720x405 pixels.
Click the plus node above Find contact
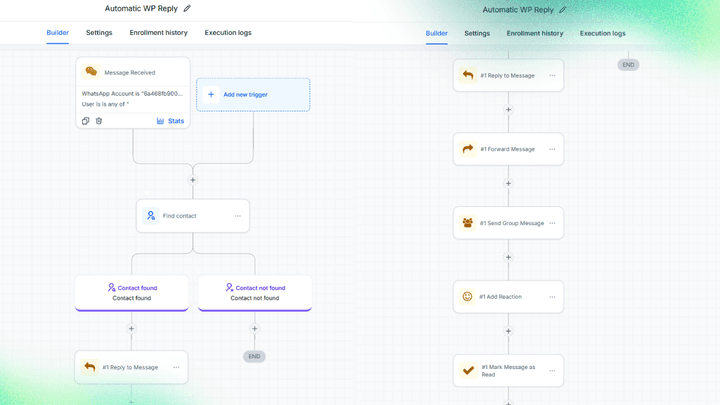click(193, 180)
